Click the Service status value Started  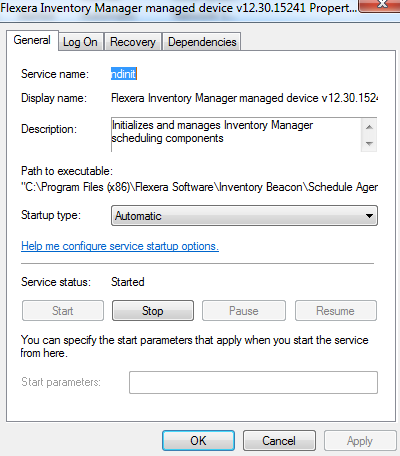click(x=128, y=282)
